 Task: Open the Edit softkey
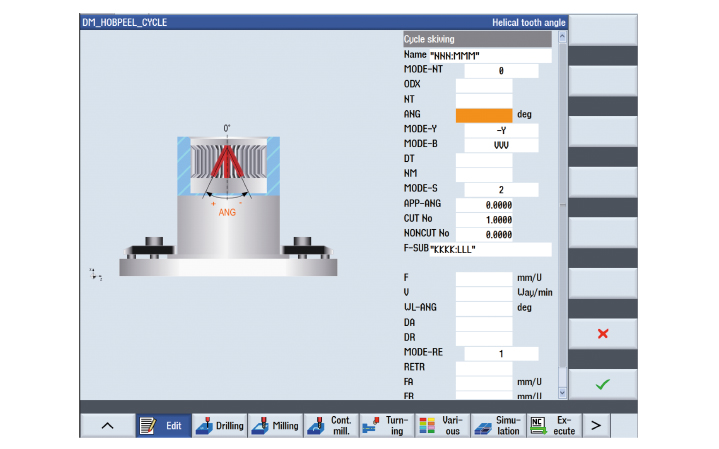[x=163, y=425]
